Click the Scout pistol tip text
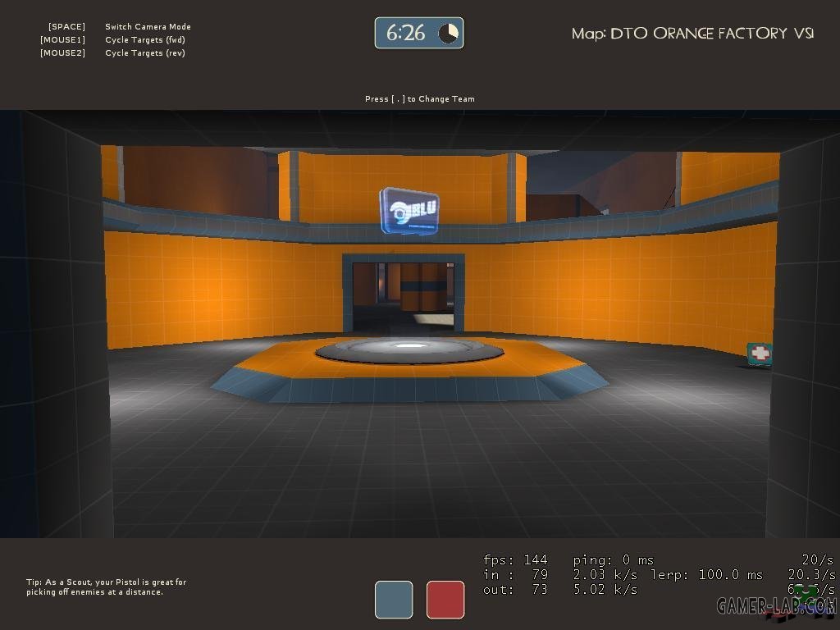 point(106,587)
